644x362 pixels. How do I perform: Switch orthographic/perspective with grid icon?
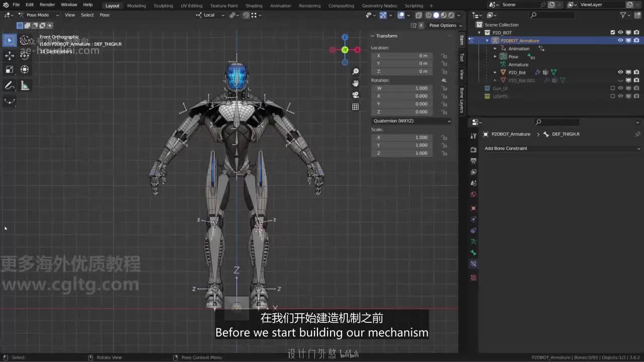tap(356, 107)
